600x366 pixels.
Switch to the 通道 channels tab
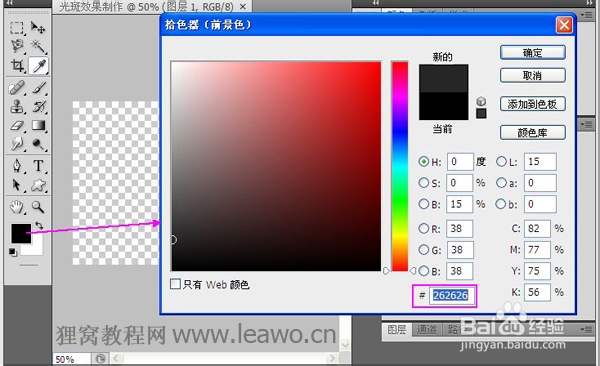pos(426,330)
